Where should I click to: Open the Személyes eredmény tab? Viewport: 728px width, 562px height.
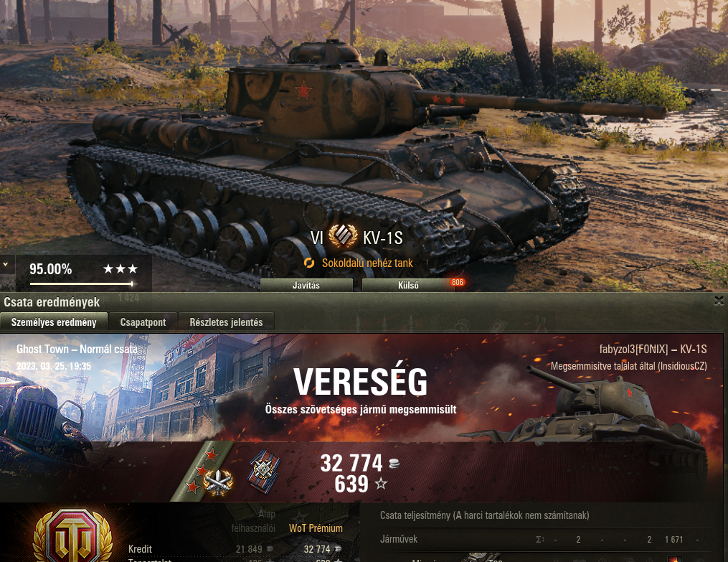coord(54,322)
